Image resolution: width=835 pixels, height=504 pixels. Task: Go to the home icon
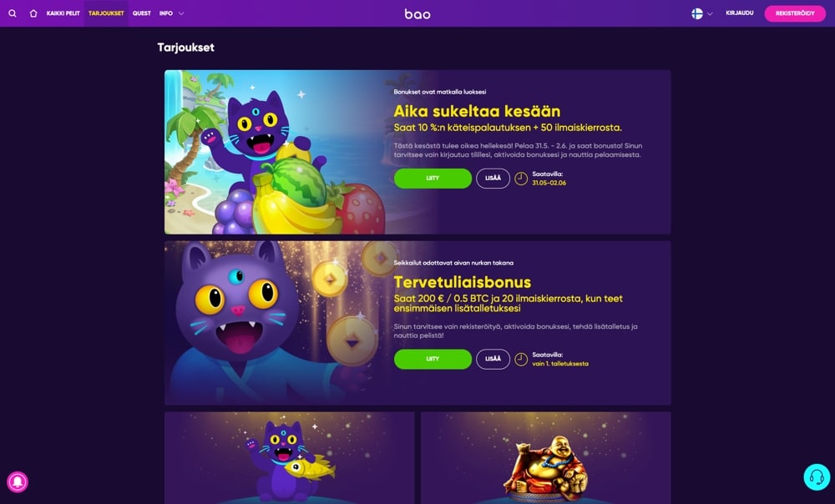[x=33, y=13]
